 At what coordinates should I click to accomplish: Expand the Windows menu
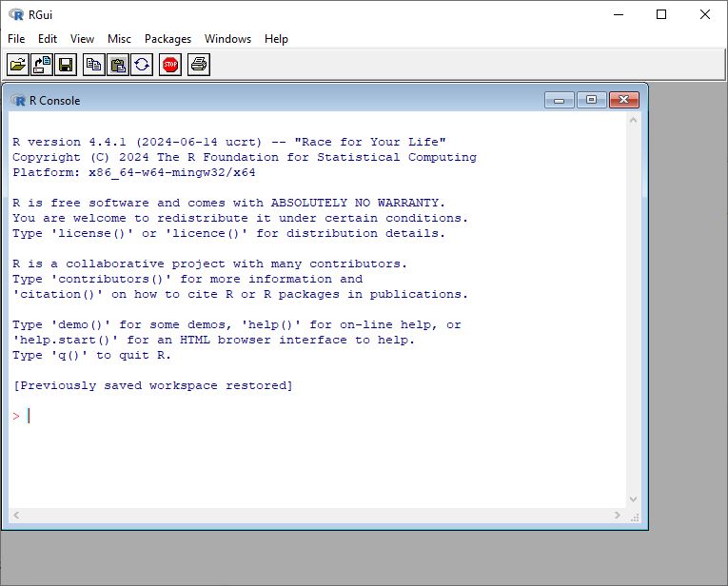click(x=227, y=39)
